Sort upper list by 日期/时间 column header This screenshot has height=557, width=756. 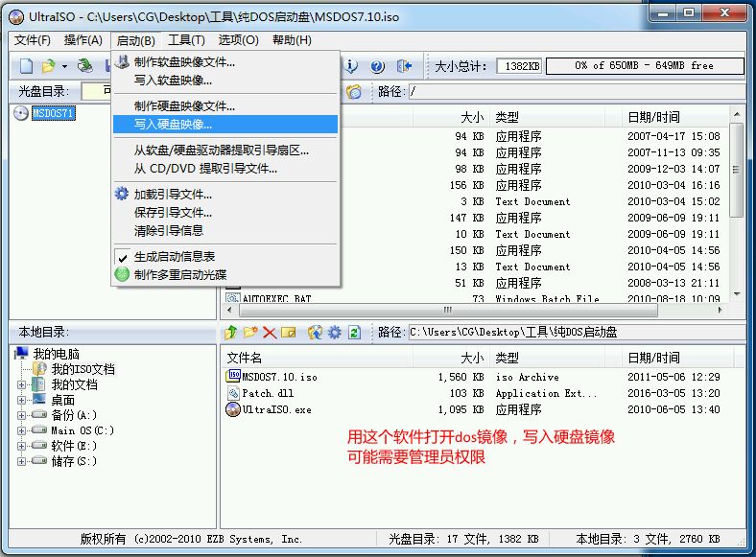tap(675, 117)
